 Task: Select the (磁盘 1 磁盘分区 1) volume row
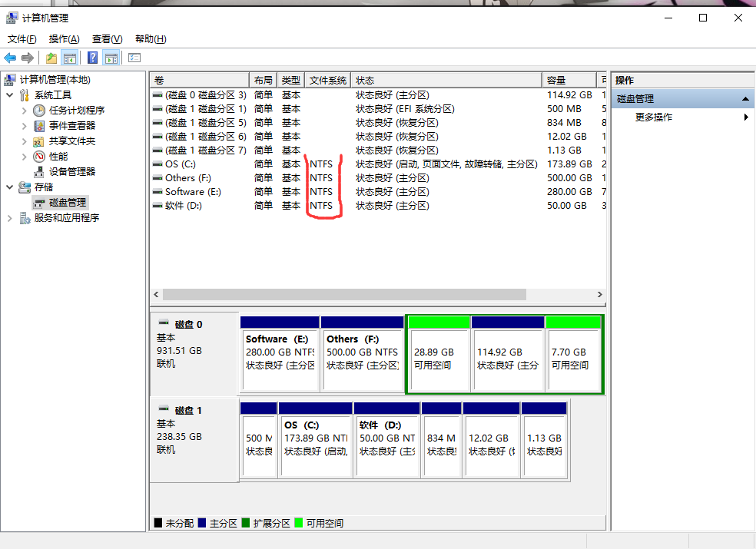coord(378,109)
